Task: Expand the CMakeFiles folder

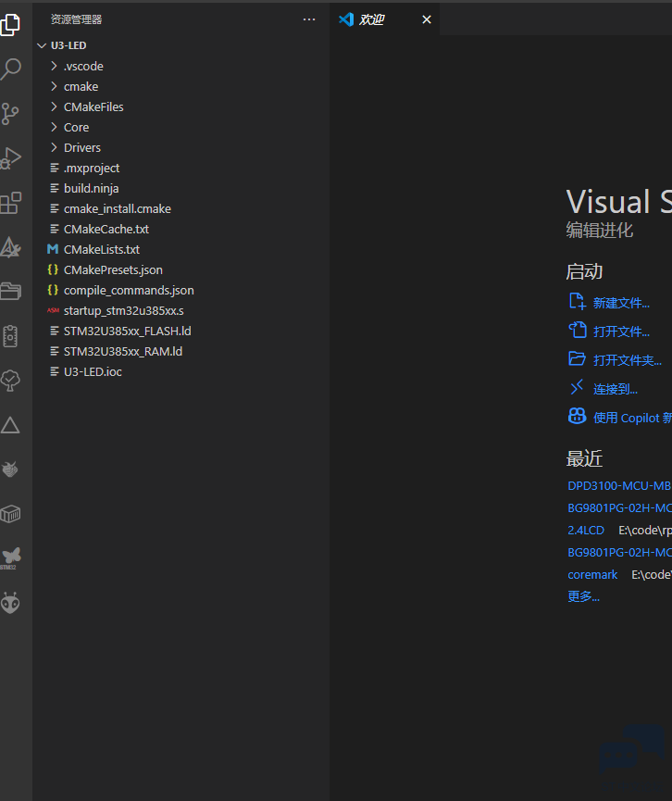Action: tap(180, 106)
